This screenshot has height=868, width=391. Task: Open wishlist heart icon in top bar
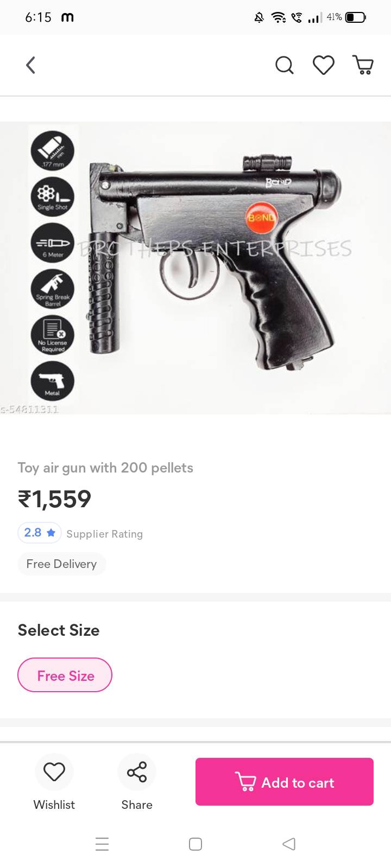point(323,65)
